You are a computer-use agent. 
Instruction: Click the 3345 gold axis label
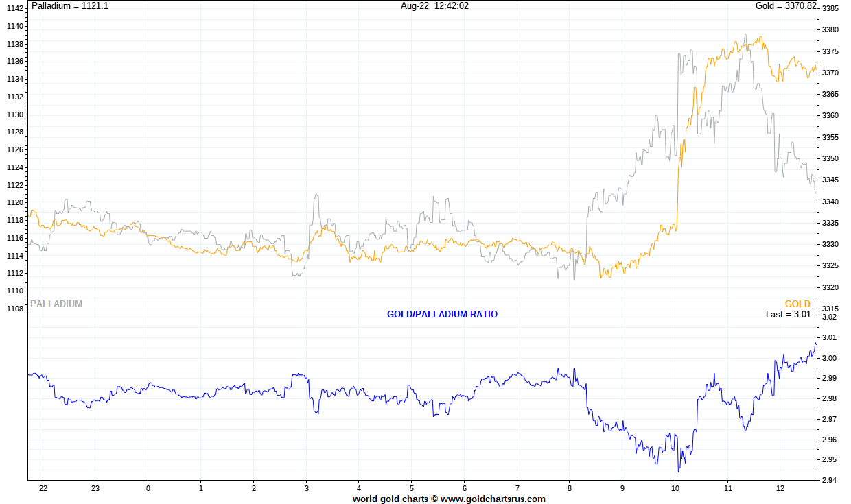[830, 180]
